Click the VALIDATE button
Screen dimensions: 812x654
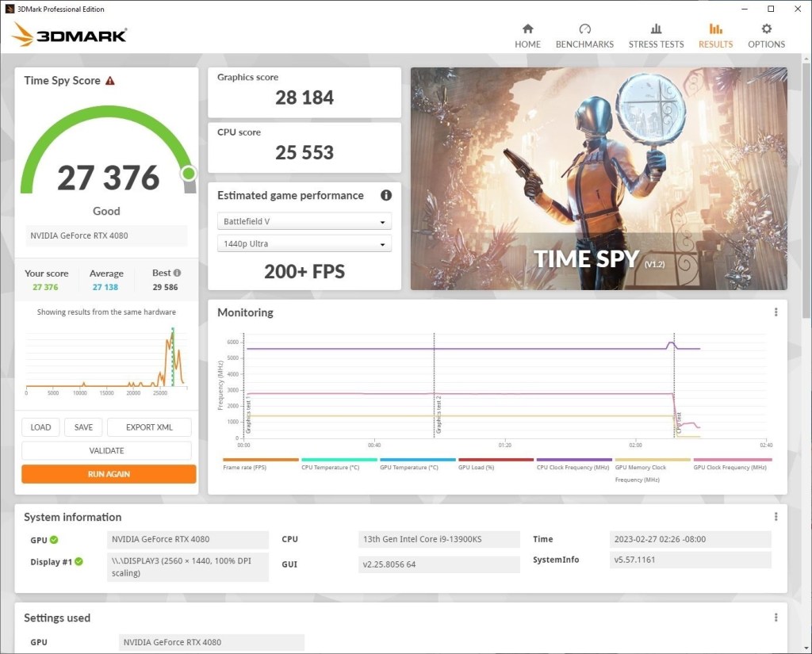[x=106, y=450]
